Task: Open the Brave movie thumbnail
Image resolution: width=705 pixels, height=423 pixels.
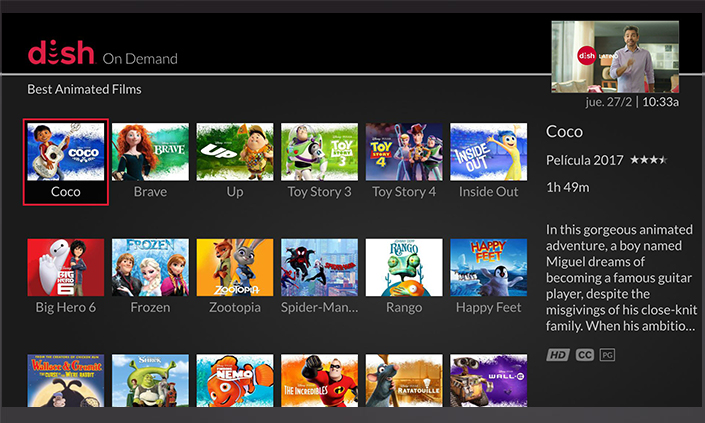Action: pyautogui.click(x=150, y=152)
